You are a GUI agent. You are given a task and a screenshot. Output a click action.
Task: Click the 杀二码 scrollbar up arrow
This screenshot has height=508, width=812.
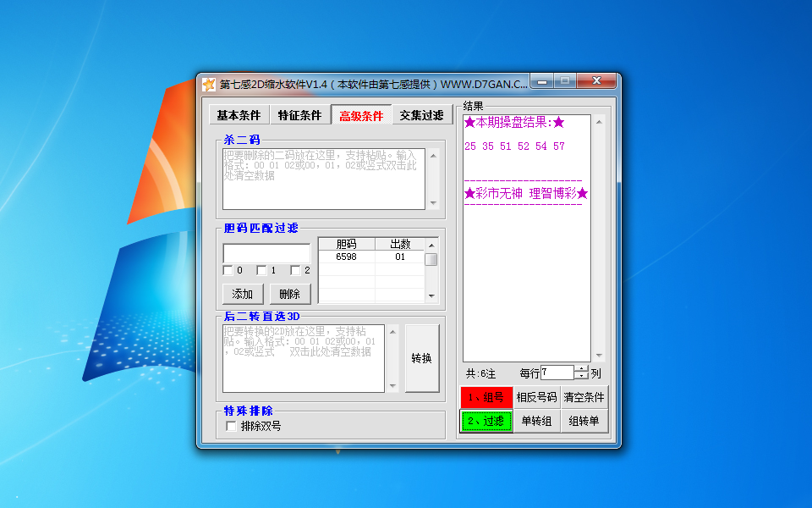click(x=433, y=156)
